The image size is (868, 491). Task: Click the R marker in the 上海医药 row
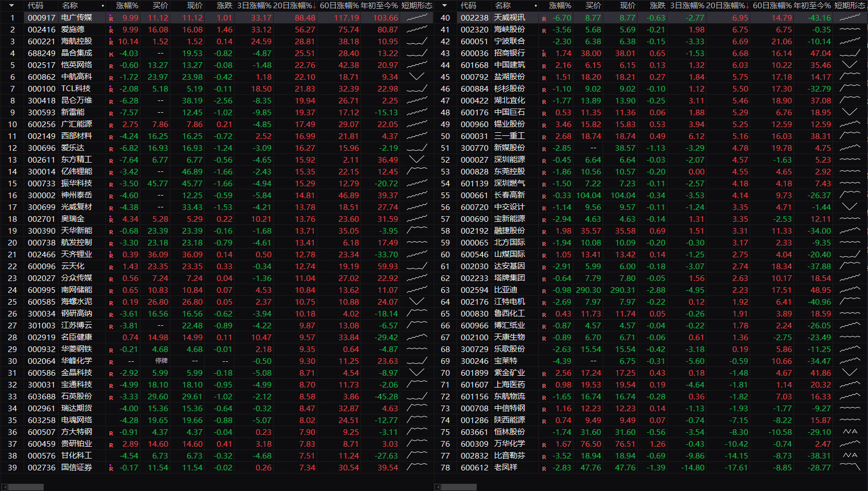click(544, 385)
